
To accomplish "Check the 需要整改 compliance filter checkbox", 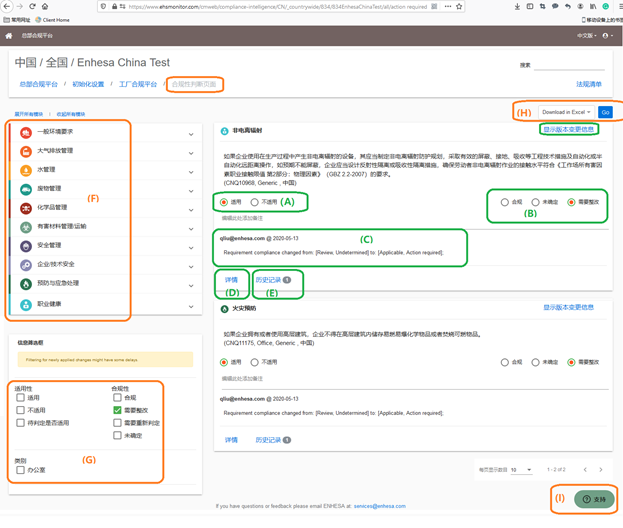I will pos(117,410).
